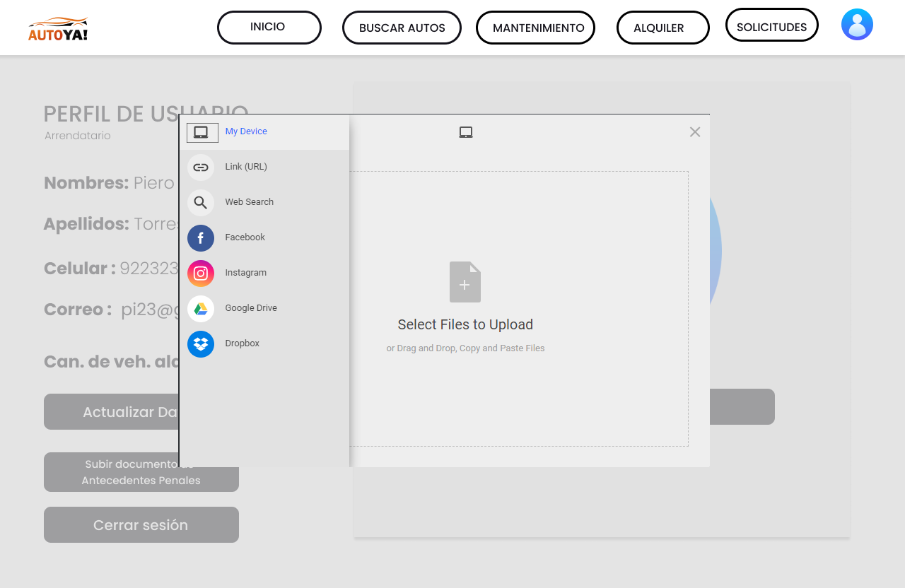
Task: Open SOLICITUDES section
Action: coord(772,25)
